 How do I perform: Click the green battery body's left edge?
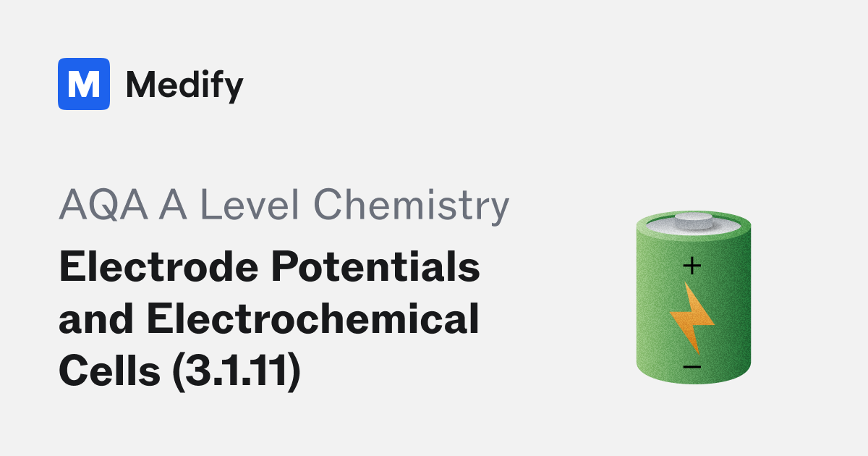pos(642,304)
